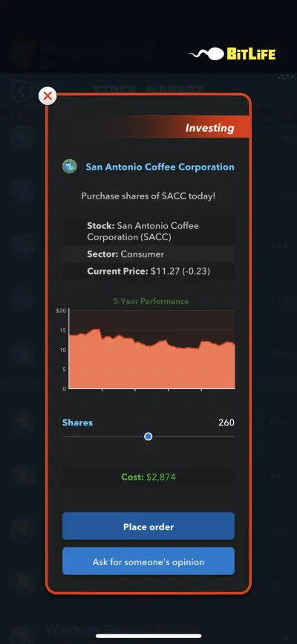Click the 5-Year Performance heading
Screen dimensions: 297x644
(151, 301)
